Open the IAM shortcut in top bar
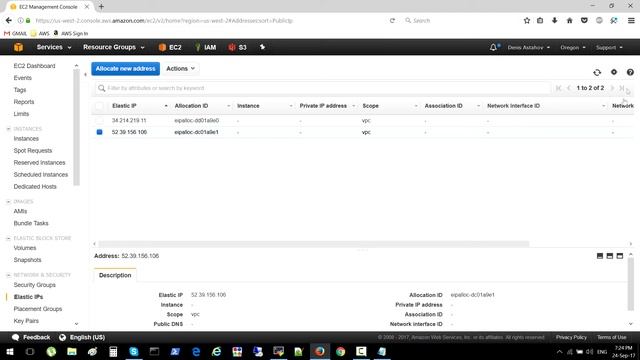The height and width of the screenshot is (360, 640). point(205,47)
